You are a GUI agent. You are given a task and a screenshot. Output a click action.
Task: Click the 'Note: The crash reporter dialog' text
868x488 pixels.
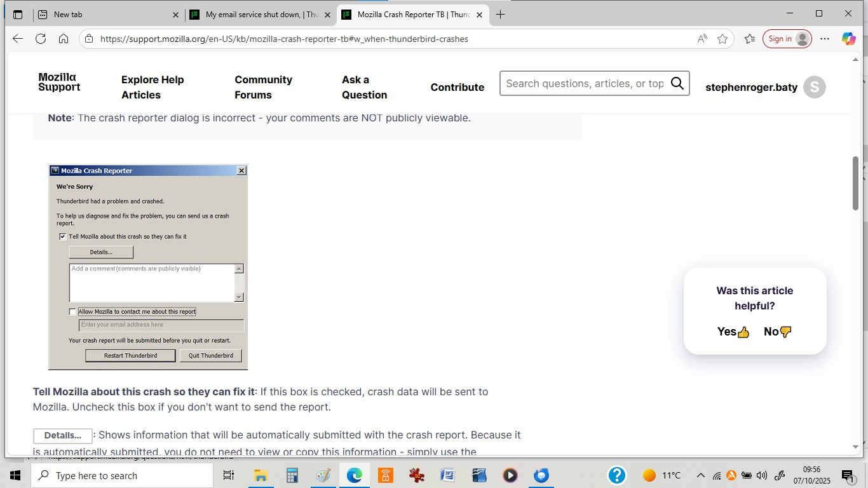coord(259,118)
